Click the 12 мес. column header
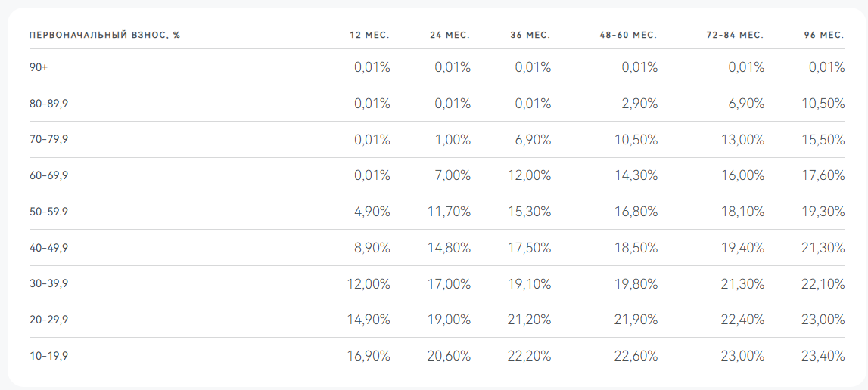 [369, 35]
